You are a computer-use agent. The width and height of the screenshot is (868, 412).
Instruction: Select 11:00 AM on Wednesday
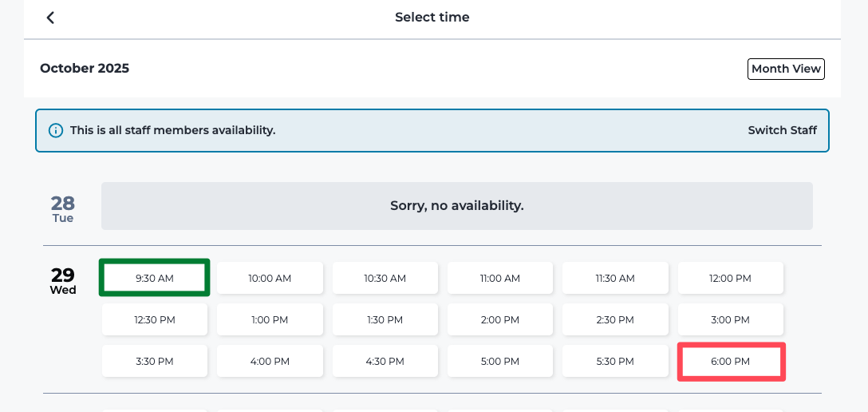click(x=500, y=278)
